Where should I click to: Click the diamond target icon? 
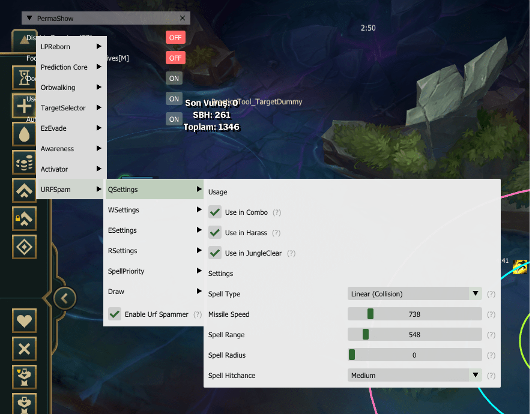(x=24, y=247)
